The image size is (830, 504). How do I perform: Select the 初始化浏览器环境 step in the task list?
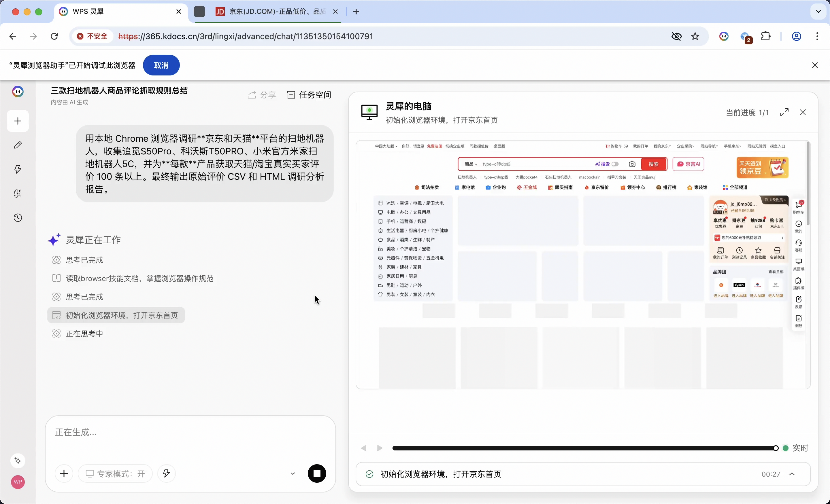pos(116,315)
